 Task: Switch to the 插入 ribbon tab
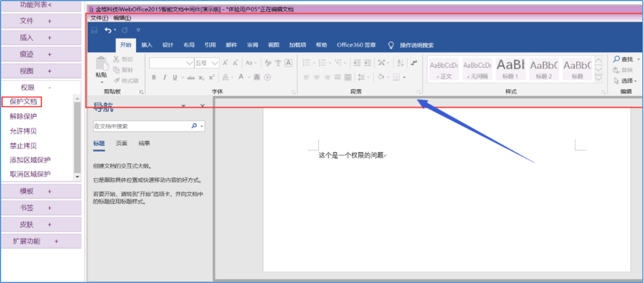click(147, 45)
